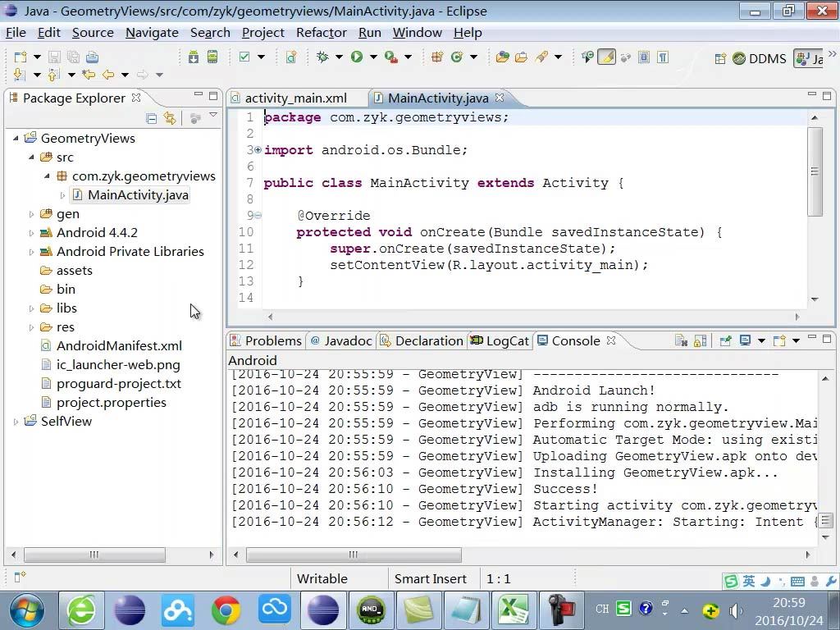Expand the SelfView project node

coord(16,422)
